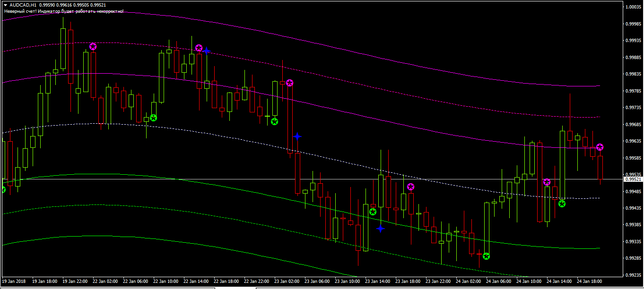Screen dimensions: 644x289
Task: Select the green star near 24 Jan 14:00
Action: (562, 204)
